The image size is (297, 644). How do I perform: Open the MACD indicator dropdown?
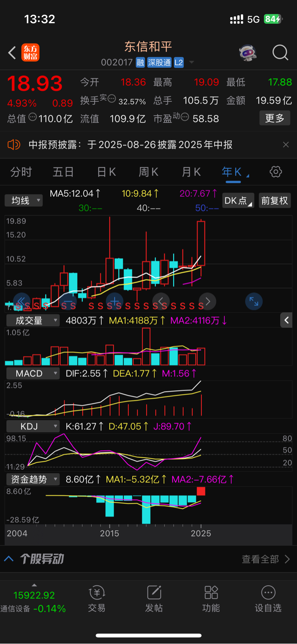(x=33, y=373)
